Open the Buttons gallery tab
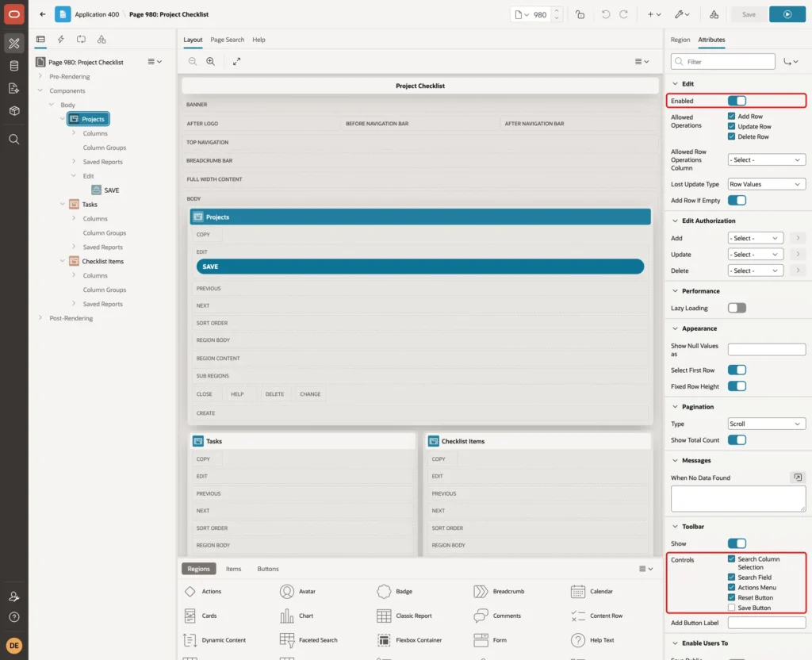Viewport: 812px width, 660px height. (268, 568)
